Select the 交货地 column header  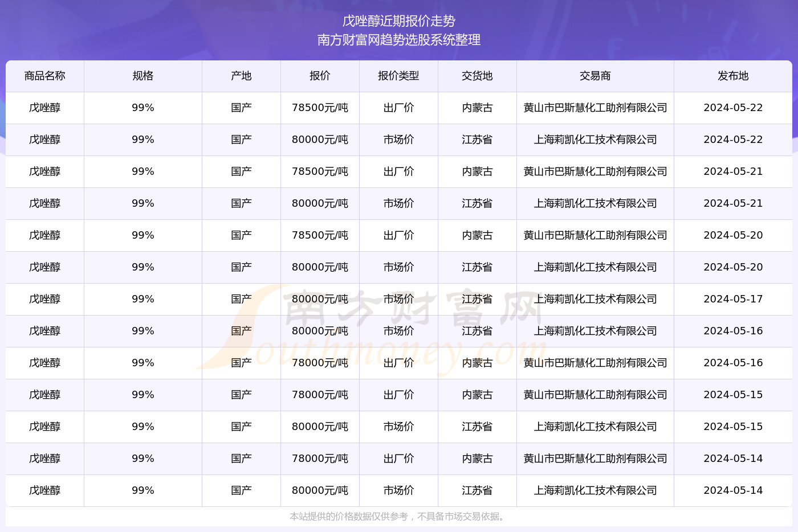tap(478, 76)
